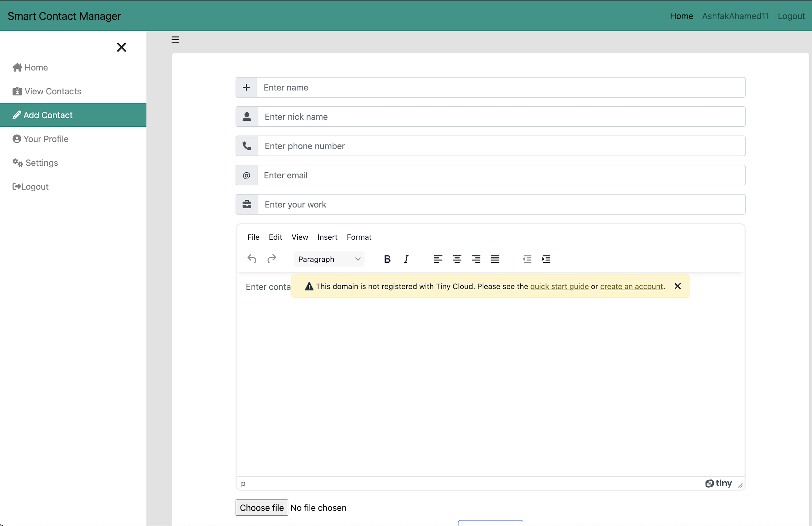Apply Bold formatting in the editor
This screenshot has height=526, width=812.
pyautogui.click(x=387, y=259)
